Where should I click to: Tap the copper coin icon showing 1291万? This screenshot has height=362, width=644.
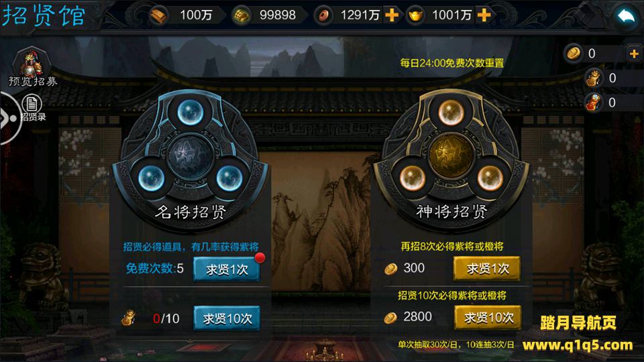coord(323,15)
